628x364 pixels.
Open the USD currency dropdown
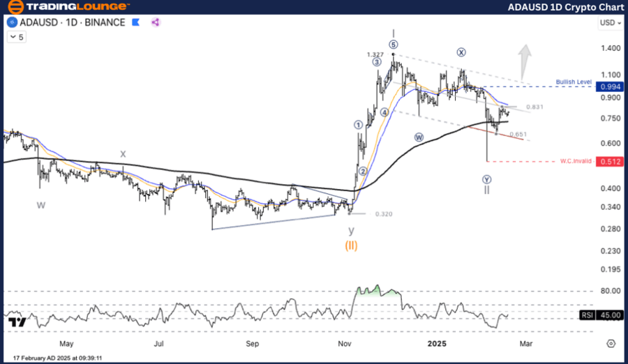click(610, 23)
